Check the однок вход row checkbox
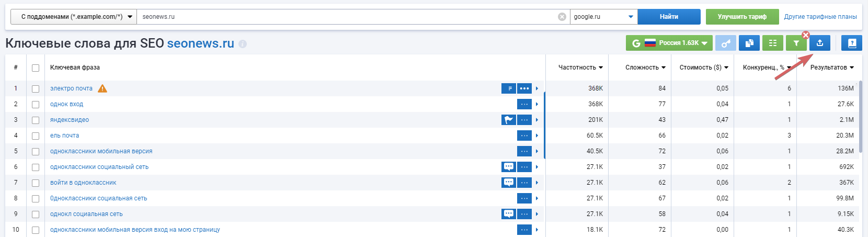Screen dimensions: 868x237 (x=36, y=105)
